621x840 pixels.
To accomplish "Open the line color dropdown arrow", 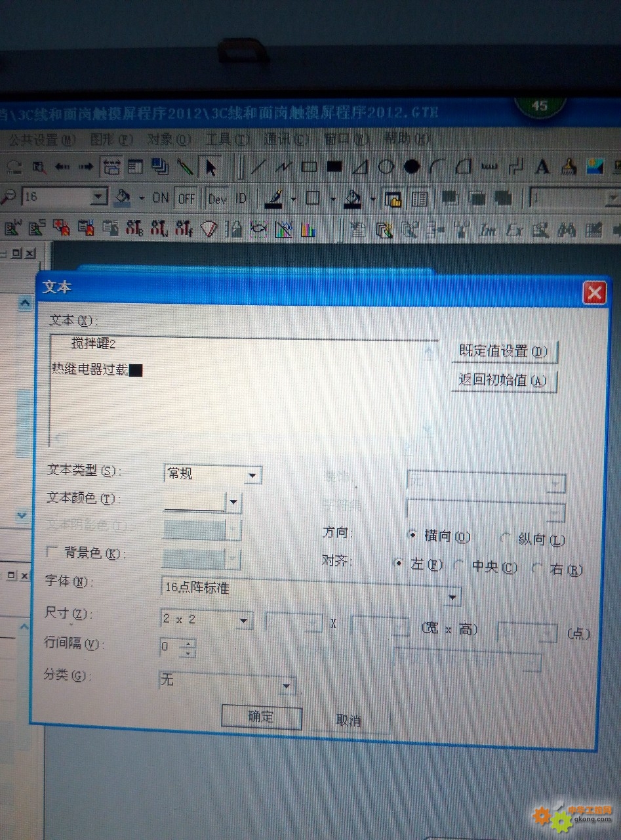I will (293, 198).
